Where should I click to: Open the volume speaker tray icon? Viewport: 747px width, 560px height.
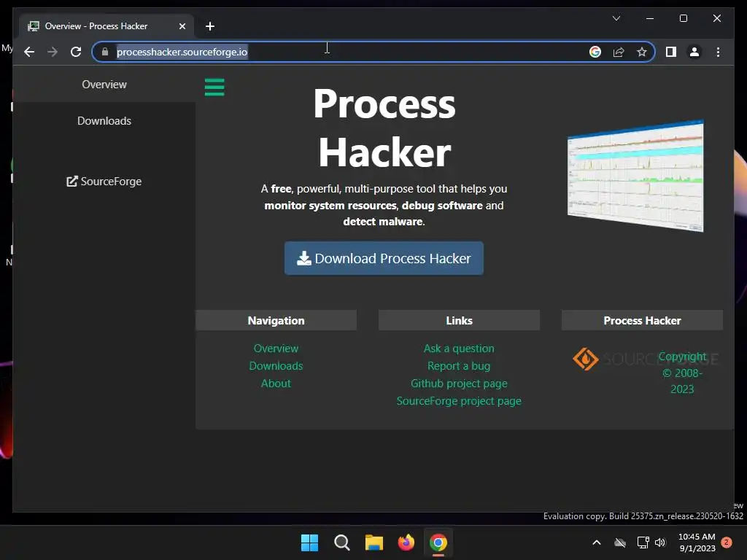[x=659, y=542]
